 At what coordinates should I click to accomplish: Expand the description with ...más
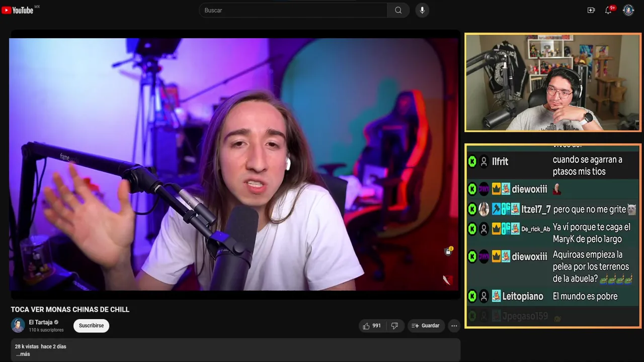click(23, 354)
